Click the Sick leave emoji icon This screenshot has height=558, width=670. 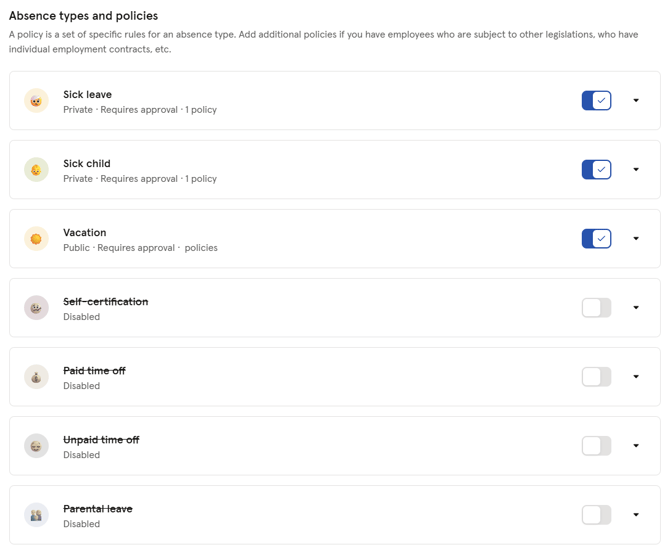tap(37, 101)
